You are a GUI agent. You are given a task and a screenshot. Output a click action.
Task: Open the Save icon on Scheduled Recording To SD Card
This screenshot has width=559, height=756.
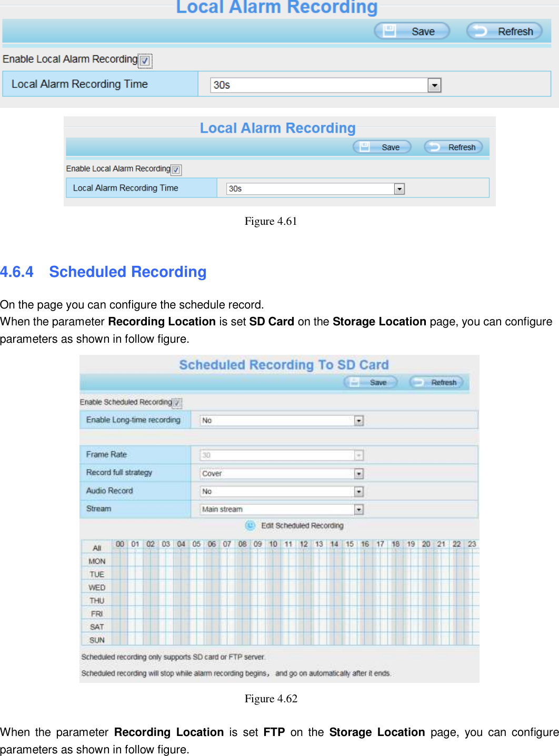pyautogui.click(x=353, y=382)
